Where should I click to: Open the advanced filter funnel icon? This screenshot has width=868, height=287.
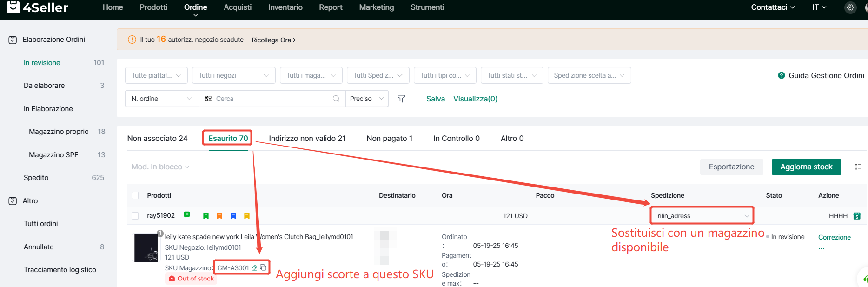(401, 99)
